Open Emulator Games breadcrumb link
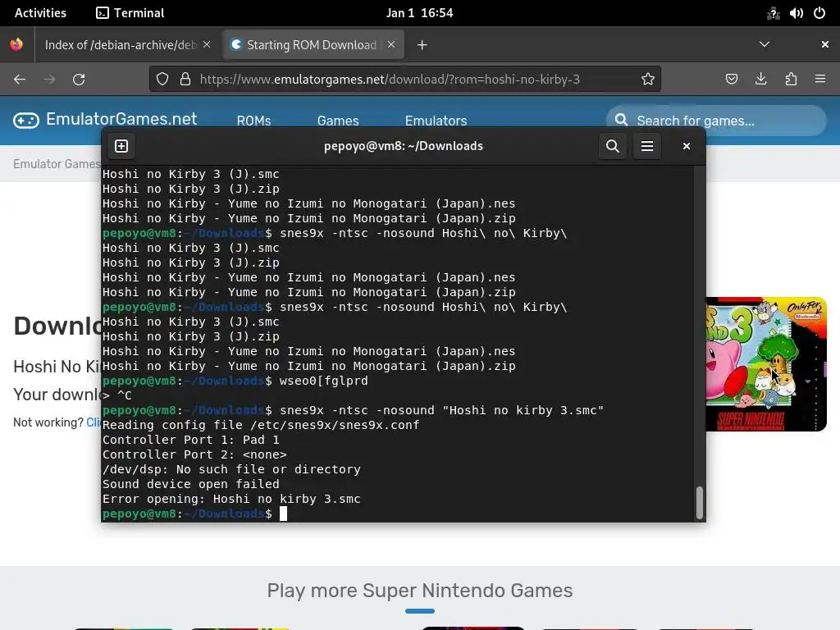Image resolution: width=840 pixels, height=630 pixels. point(57,164)
